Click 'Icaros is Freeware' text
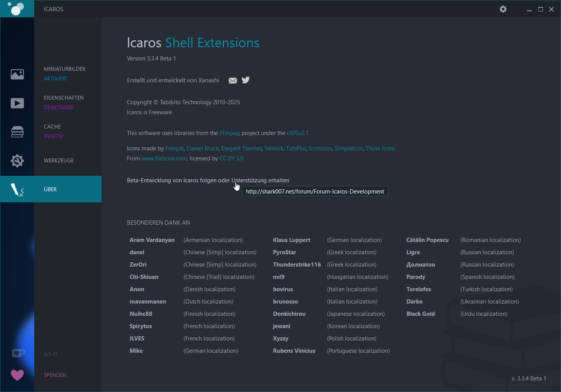Screen dimensions: 561x392 click(x=149, y=112)
